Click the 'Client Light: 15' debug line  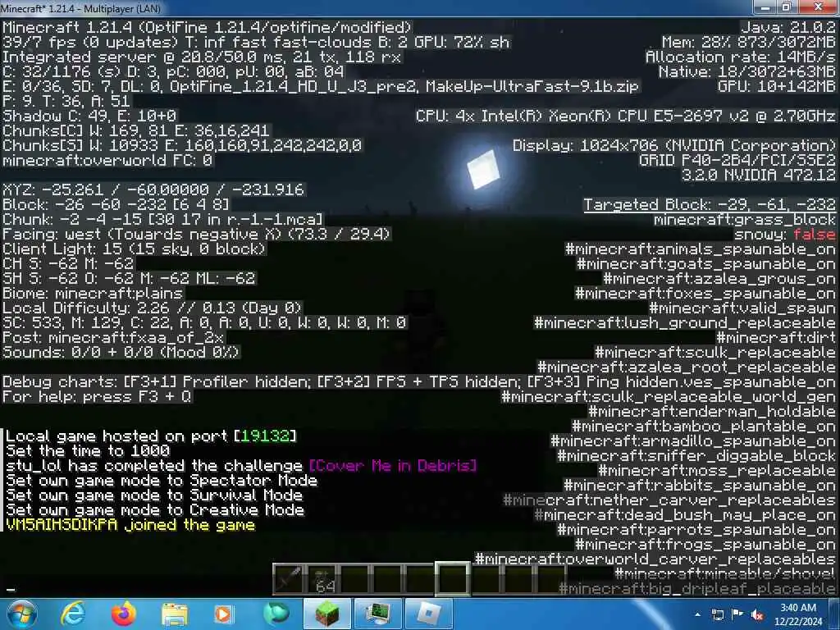134,249
